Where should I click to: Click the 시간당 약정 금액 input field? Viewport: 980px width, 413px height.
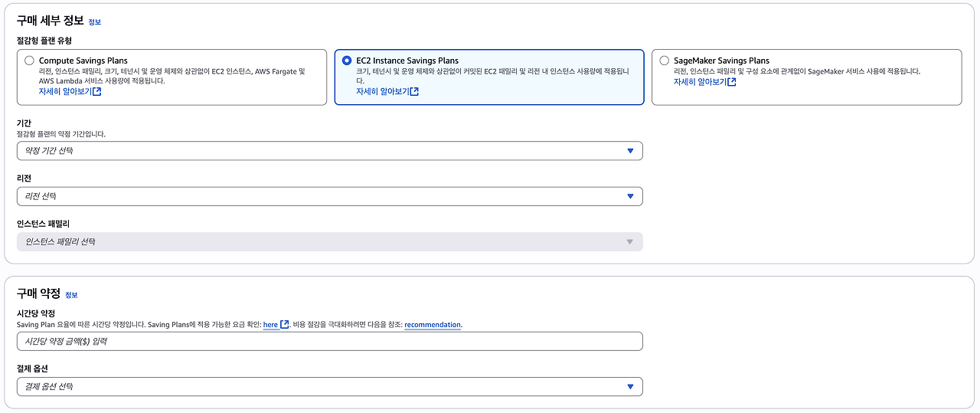pos(329,342)
